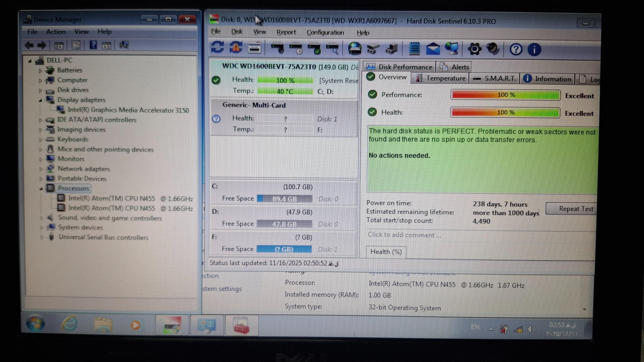Expand the Disk drives tree node
Viewport: 644px width, 362px height.
tap(41, 90)
